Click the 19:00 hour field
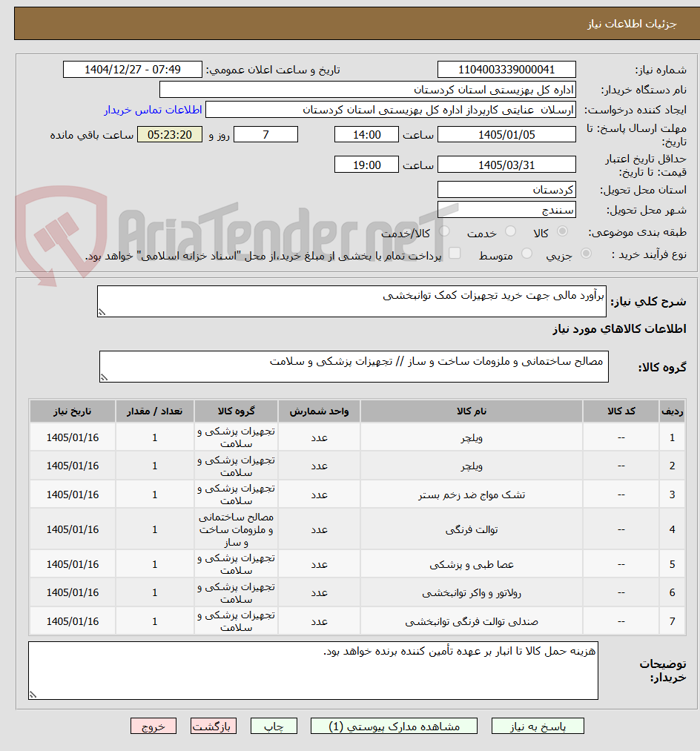Viewport: 700px width, 751px height. 366,165
